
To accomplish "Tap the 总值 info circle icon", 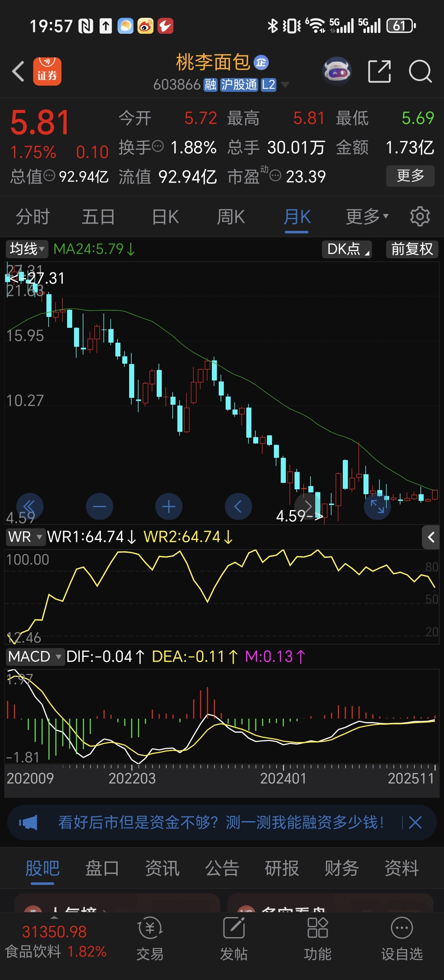I will 49,175.
